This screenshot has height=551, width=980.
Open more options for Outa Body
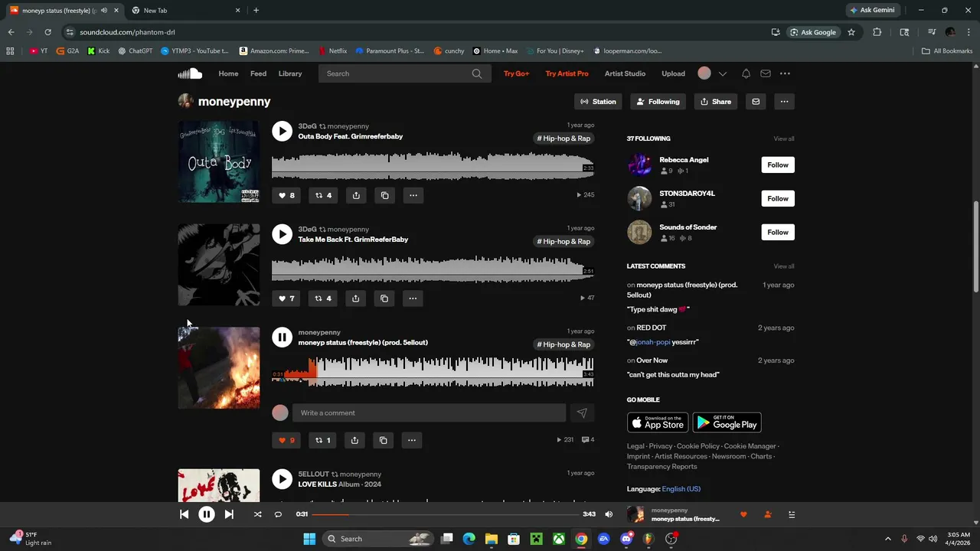click(x=413, y=195)
